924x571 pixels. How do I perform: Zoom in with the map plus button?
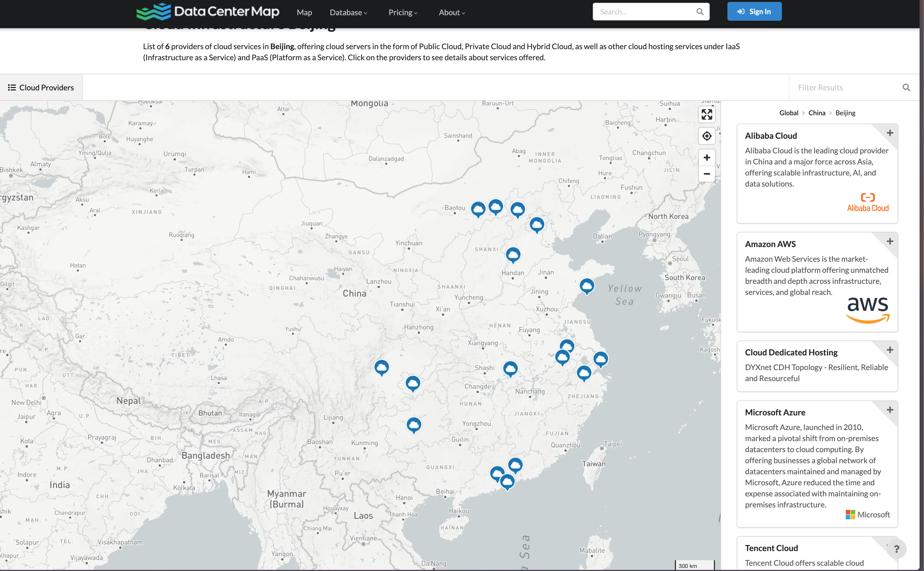point(706,158)
